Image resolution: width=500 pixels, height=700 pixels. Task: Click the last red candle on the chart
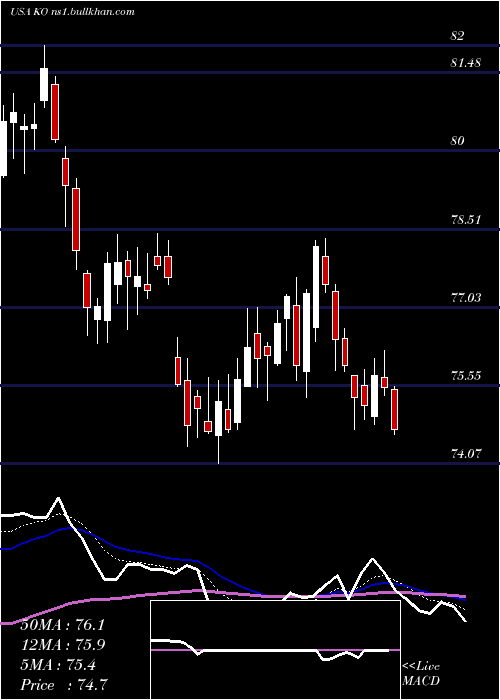395,409
